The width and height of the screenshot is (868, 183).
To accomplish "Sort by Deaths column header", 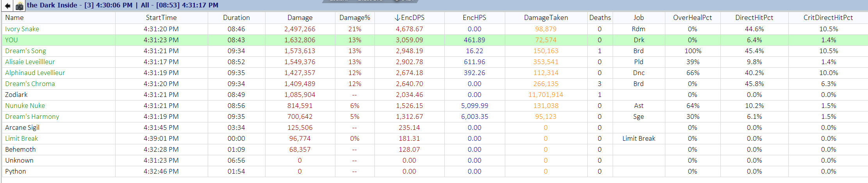I will coord(600,18).
